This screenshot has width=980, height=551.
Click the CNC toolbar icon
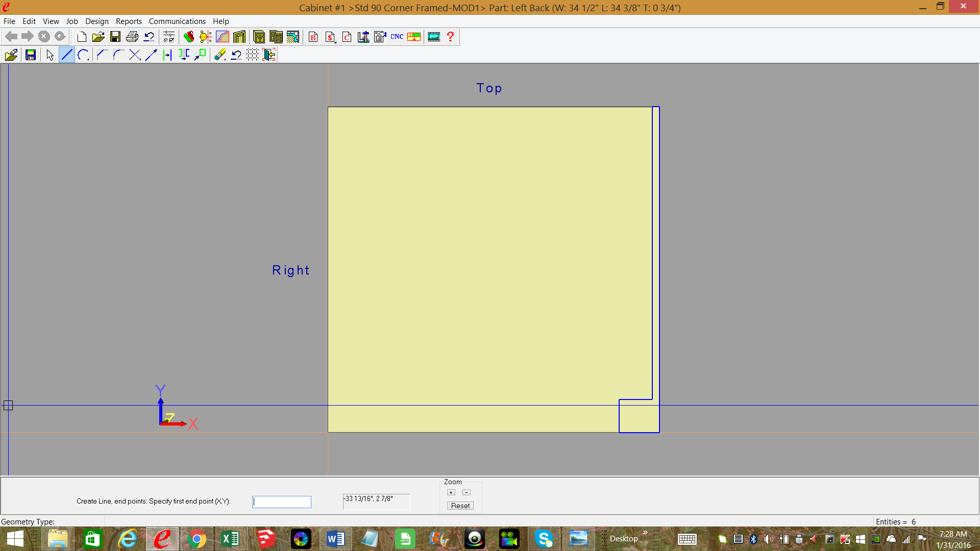(397, 37)
